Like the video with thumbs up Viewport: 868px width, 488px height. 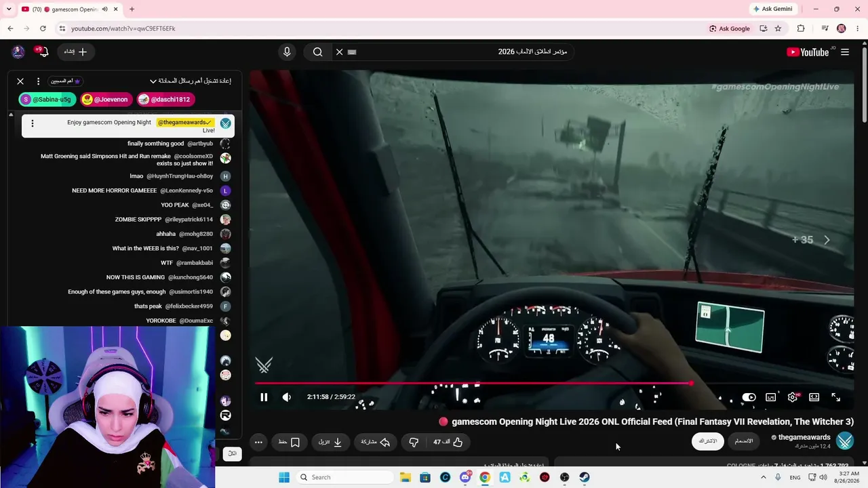tap(448, 442)
